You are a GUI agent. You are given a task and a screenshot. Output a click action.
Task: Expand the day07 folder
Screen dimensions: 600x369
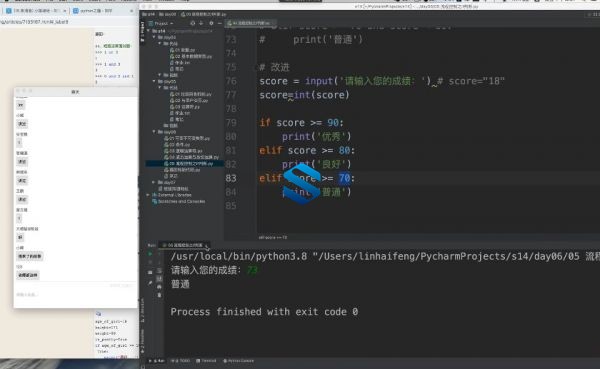154,182
